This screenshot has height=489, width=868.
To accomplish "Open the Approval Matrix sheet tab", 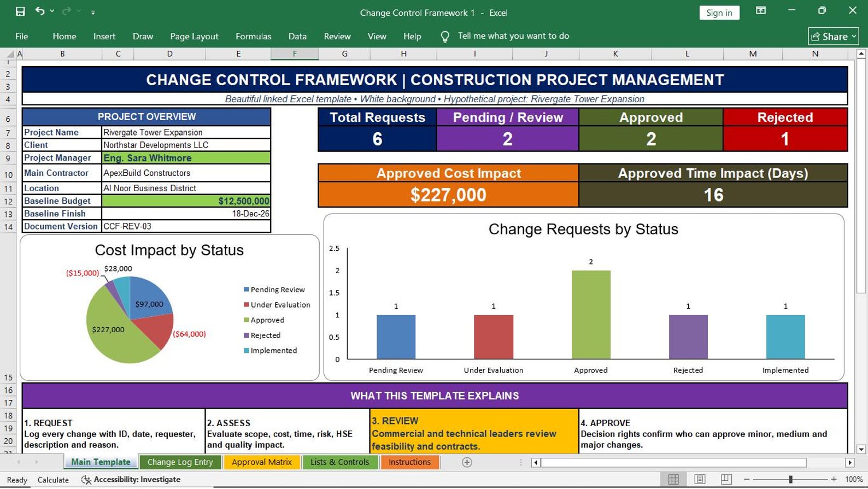I will pyautogui.click(x=261, y=462).
